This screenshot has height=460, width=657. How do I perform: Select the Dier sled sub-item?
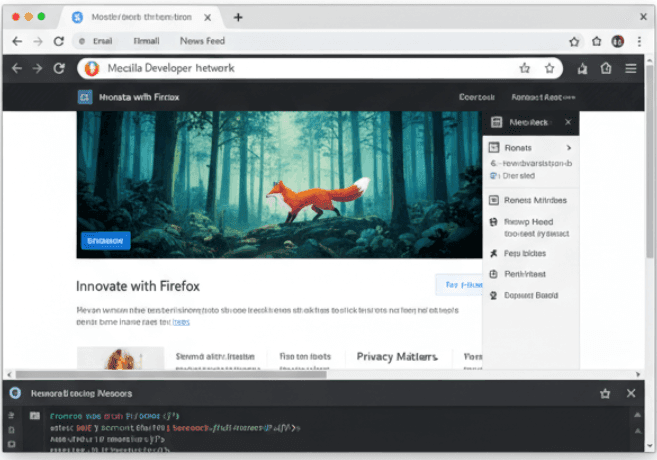(518, 176)
